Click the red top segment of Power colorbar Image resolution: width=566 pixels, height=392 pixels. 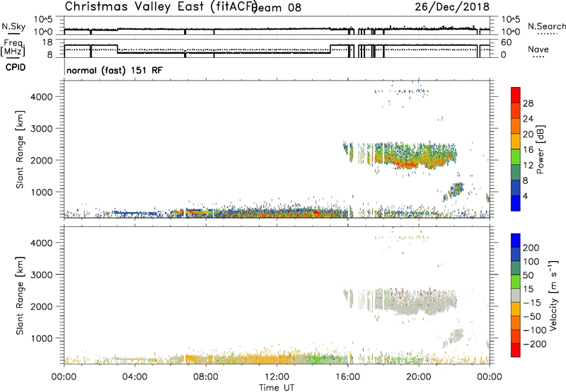tap(516, 96)
